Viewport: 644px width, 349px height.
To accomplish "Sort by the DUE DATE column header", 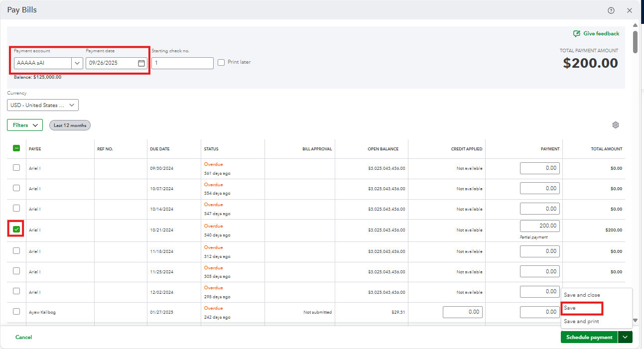I will pos(160,149).
